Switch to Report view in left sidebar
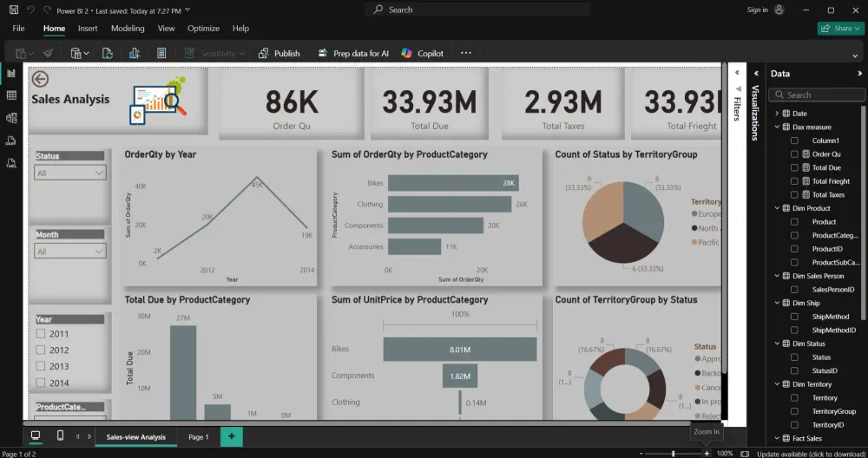 pos(11,73)
